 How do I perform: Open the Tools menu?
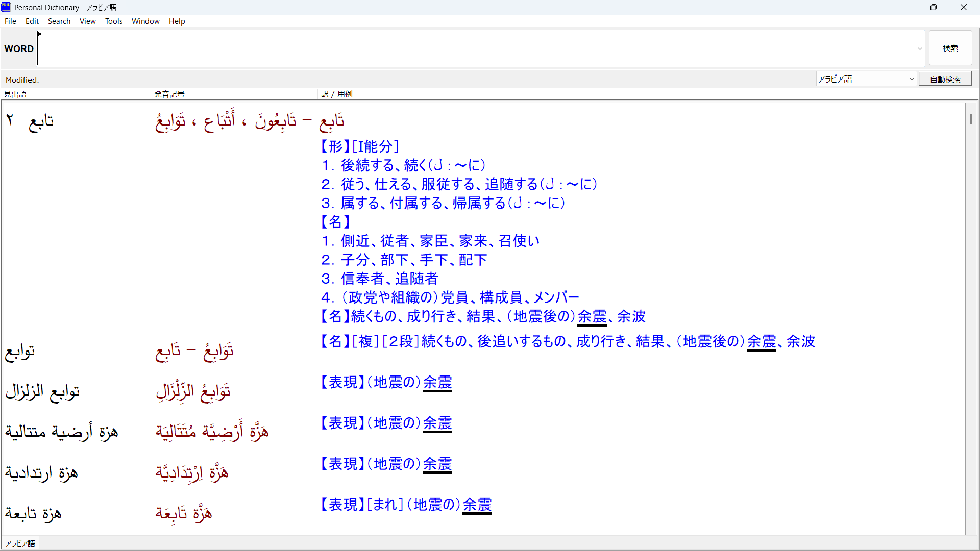tap(114, 21)
